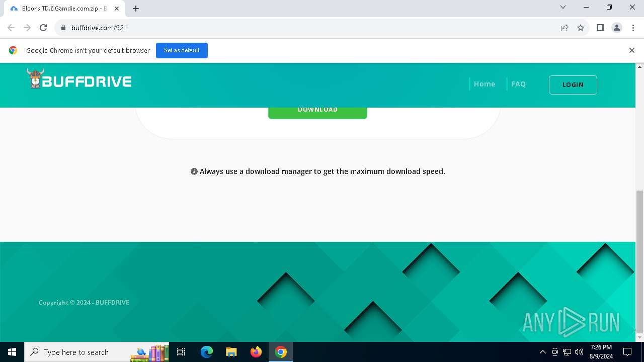Screen dimensions: 644x362
Task: Open Task View on the taskbar
Action: [181, 352]
